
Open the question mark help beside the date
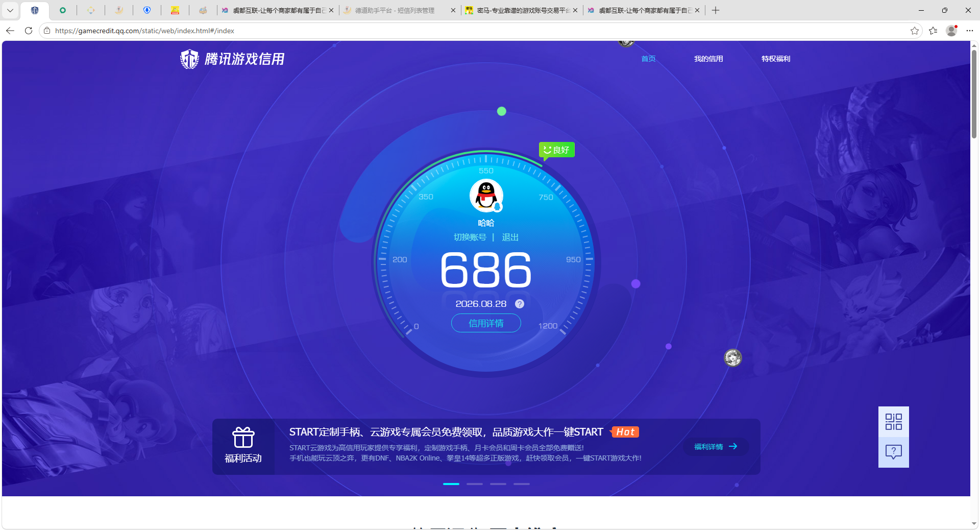pyautogui.click(x=520, y=304)
